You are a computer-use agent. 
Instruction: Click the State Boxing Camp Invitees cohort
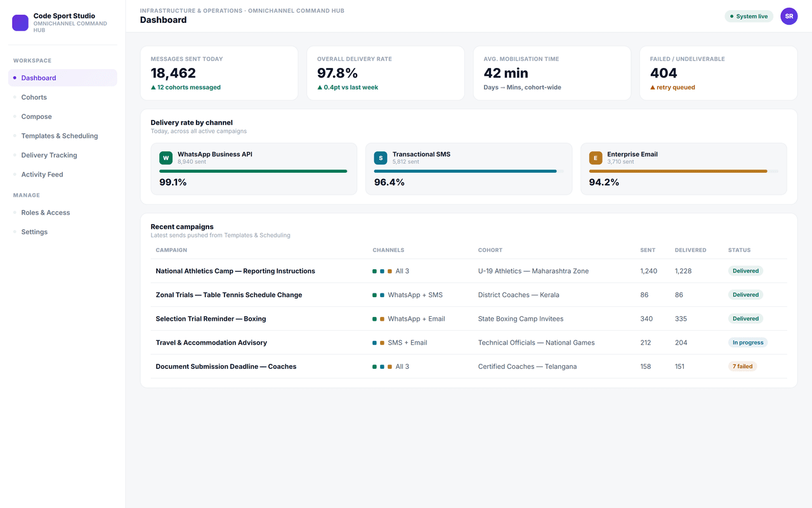pos(521,319)
